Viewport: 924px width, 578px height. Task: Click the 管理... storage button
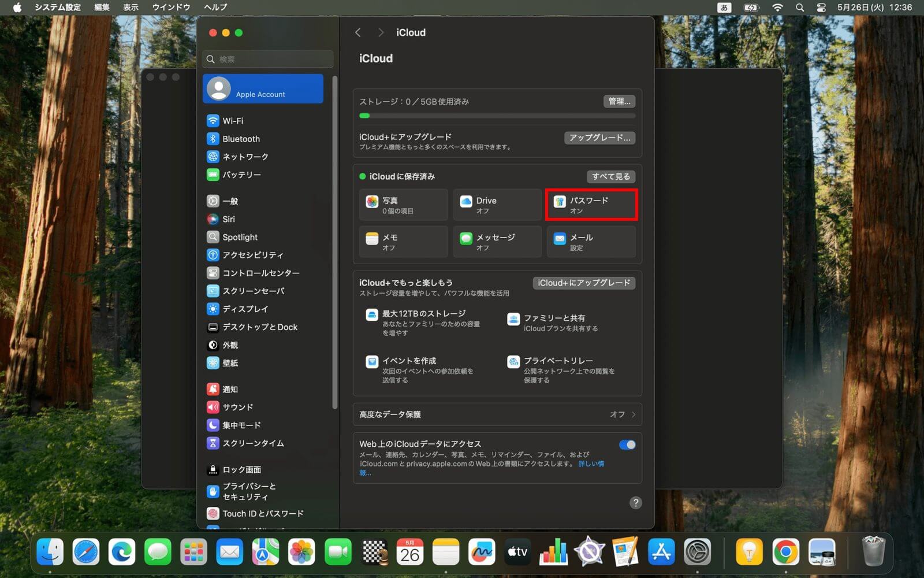click(x=619, y=101)
